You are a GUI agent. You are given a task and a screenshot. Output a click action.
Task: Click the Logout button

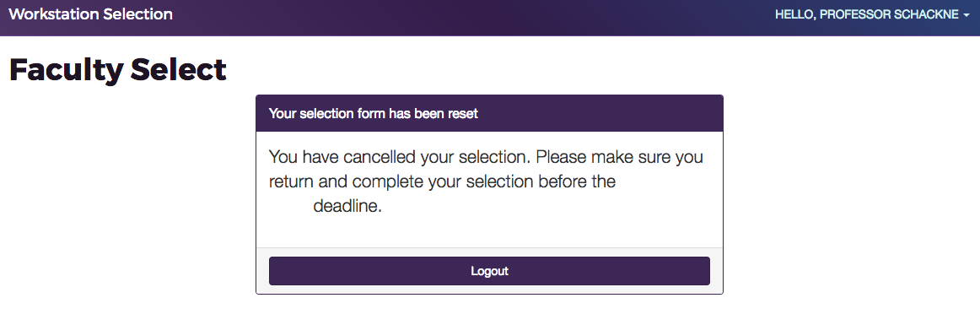coord(489,271)
